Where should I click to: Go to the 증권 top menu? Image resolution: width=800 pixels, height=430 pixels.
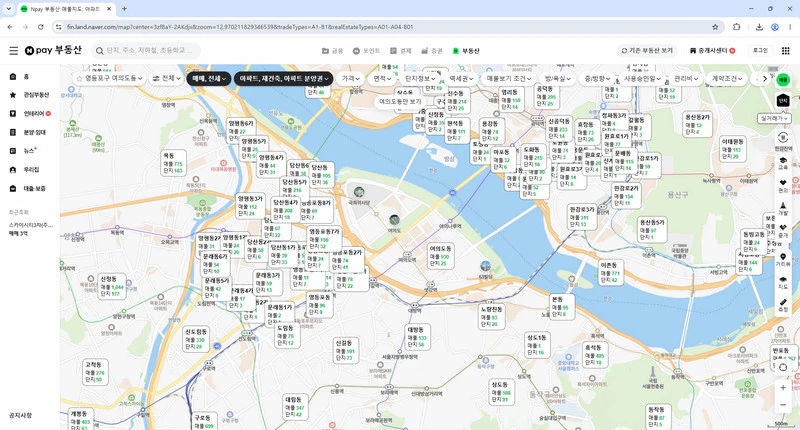point(432,51)
